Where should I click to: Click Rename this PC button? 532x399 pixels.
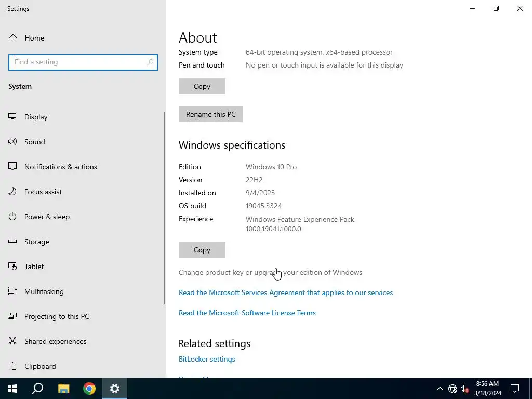(x=211, y=114)
